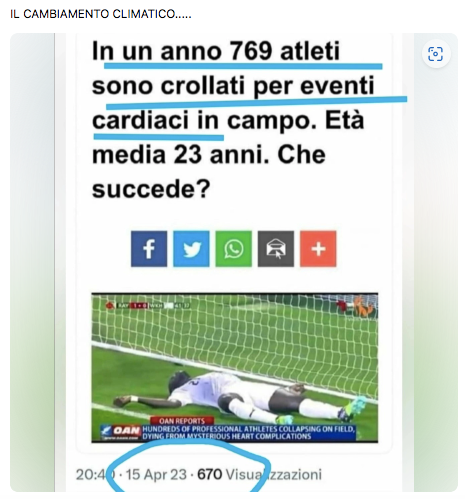Open the '670 Visualizzazioni' view count

(260, 474)
